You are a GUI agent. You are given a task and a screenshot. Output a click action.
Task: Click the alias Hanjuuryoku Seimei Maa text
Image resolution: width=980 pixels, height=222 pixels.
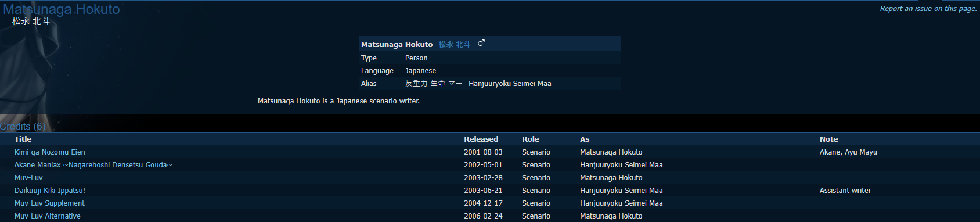pyautogui.click(x=510, y=84)
